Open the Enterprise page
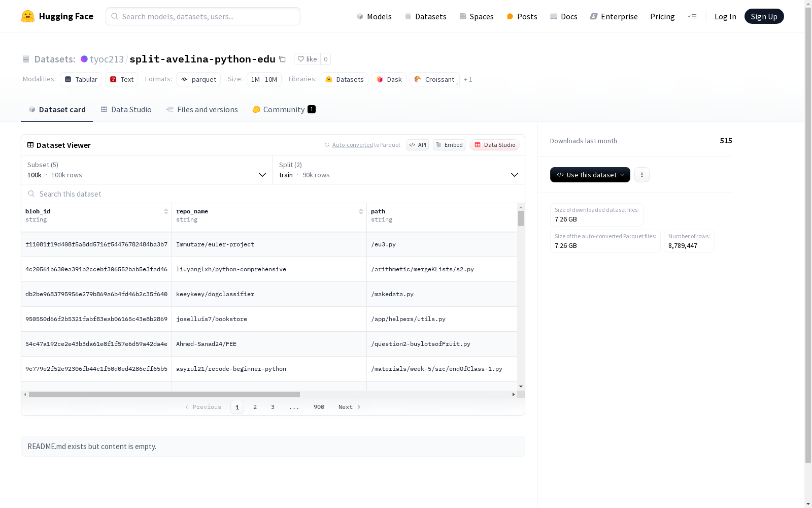The height and width of the screenshot is (508, 812). [614, 16]
